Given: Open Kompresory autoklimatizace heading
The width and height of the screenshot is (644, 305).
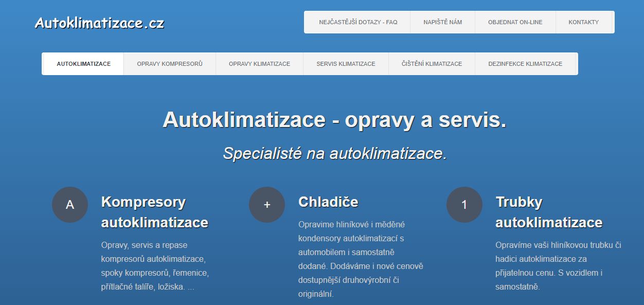Looking at the screenshot, I should point(155,212).
